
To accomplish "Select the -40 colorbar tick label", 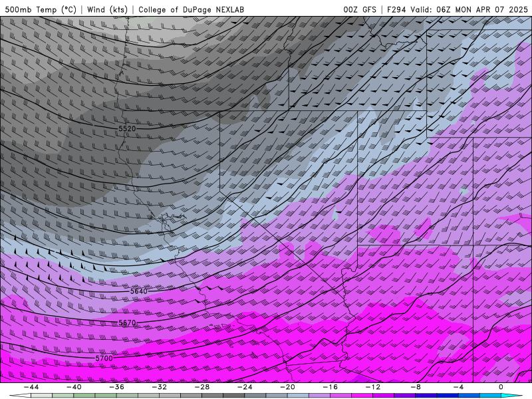I will coord(74,387).
